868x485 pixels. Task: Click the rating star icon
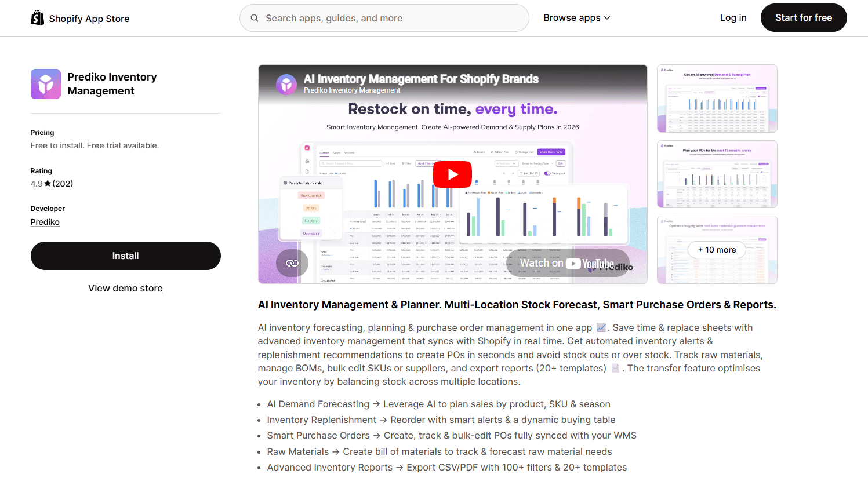[x=48, y=184]
